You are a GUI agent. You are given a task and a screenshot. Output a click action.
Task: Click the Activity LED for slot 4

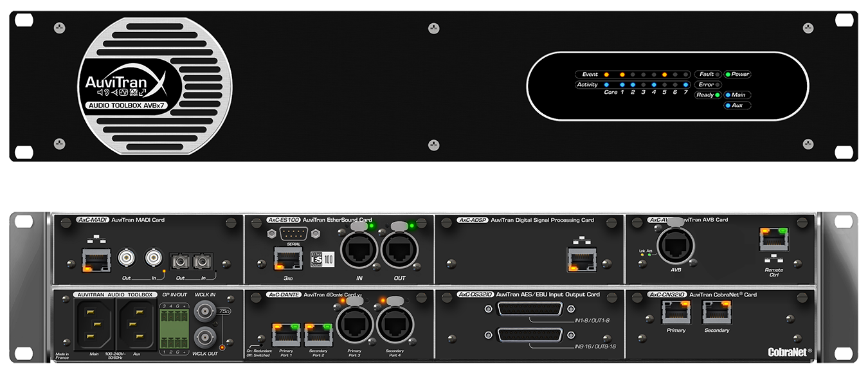click(654, 85)
